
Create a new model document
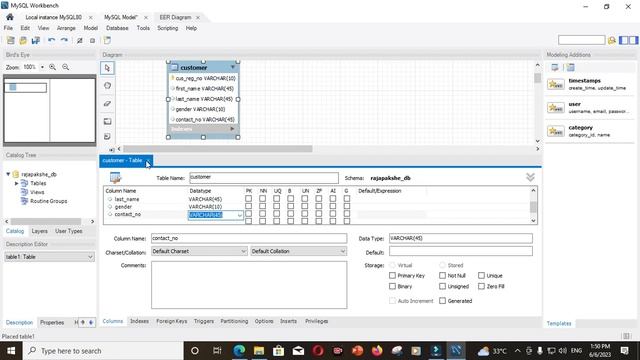click(11, 40)
